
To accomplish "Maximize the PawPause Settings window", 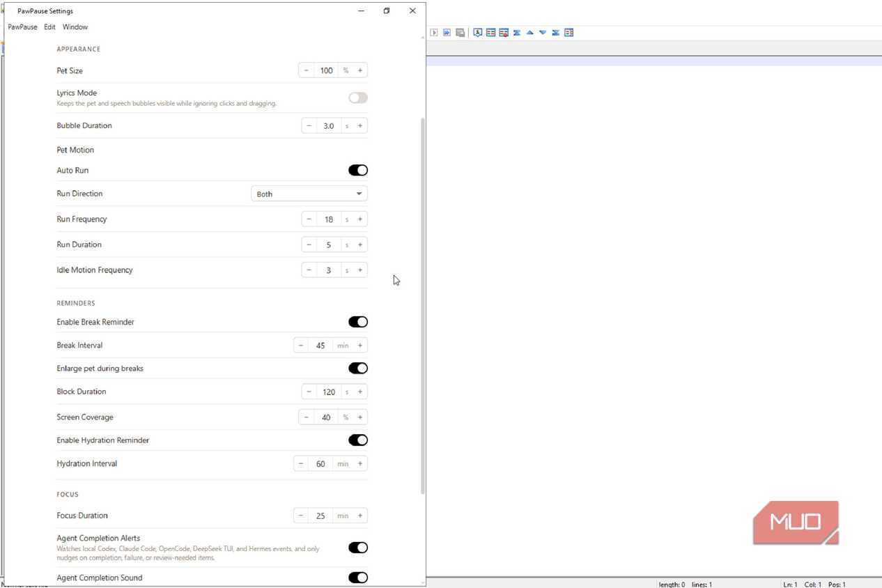I will [387, 10].
